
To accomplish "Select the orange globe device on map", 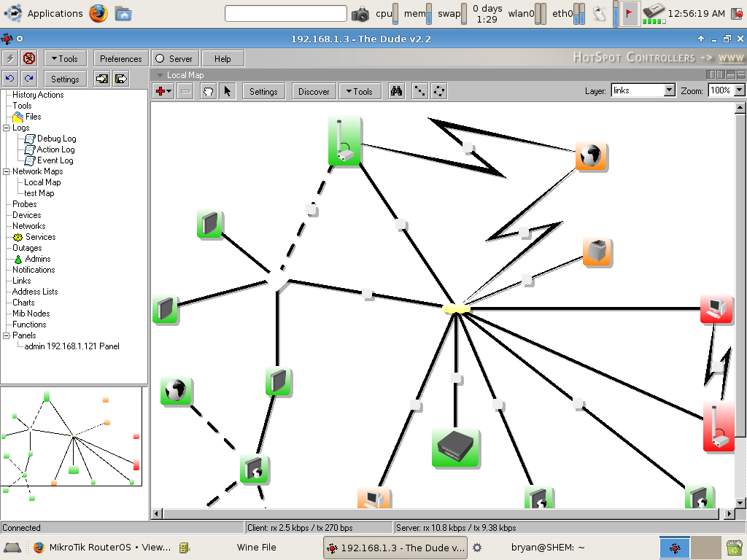I will [591, 155].
